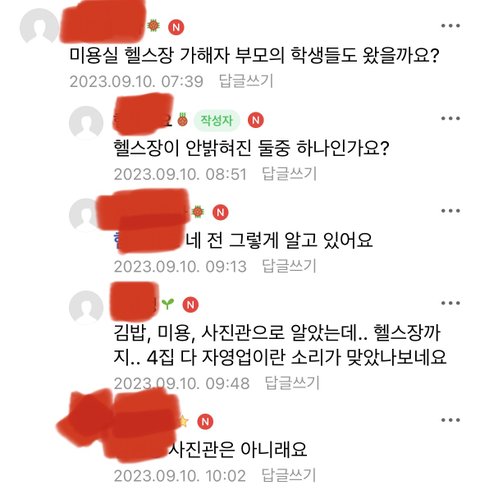Open profile avatar of the 작성자 reply

coord(86,123)
